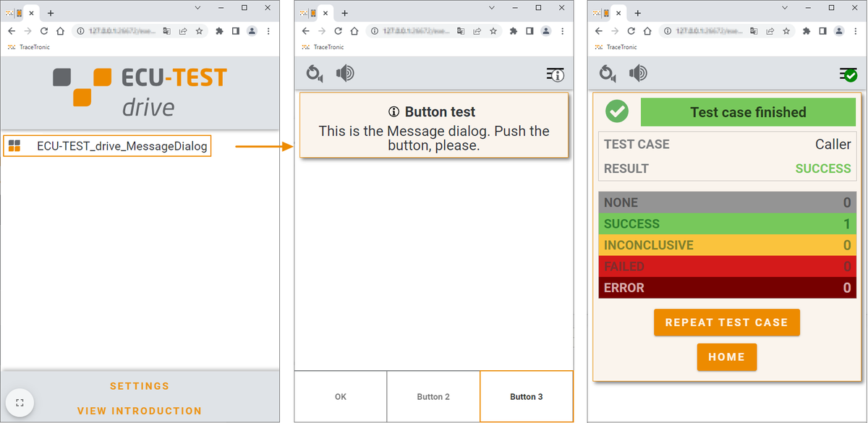The height and width of the screenshot is (423, 868).
Task: Click VIEW INTRODUCTION link in left window
Action: click(140, 411)
